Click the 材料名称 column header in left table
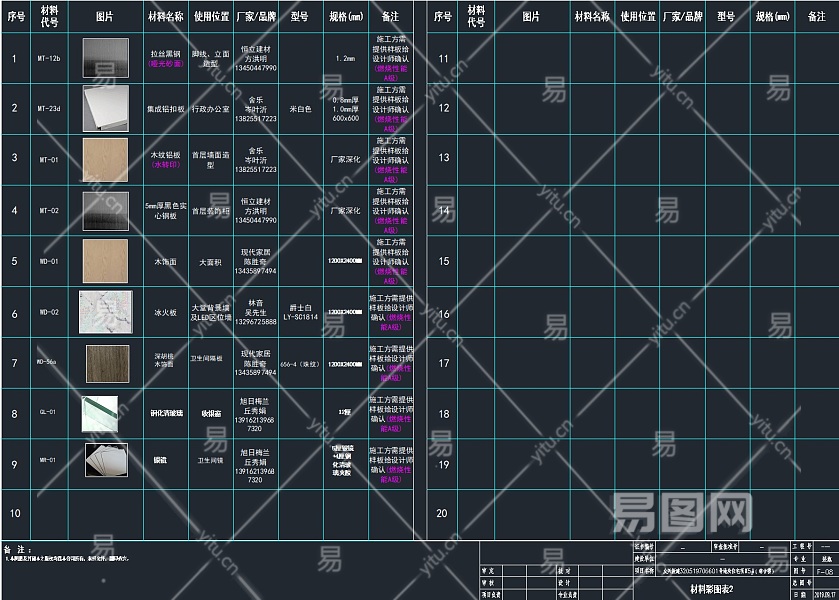 (165, 17)
